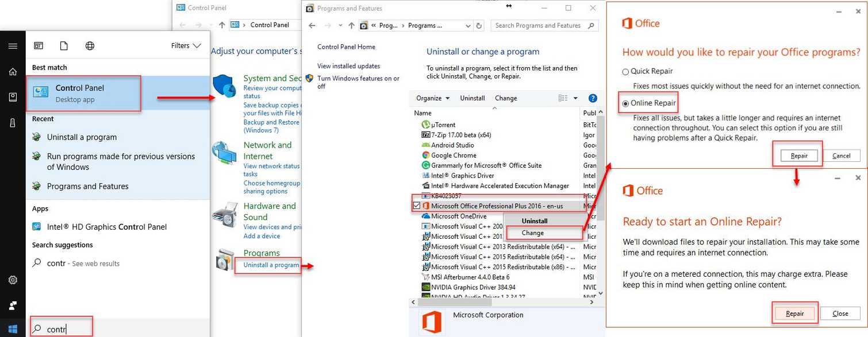Choose Uninstall from the context menu
This screenshot has height=337, width=868.
click(534, 220)
